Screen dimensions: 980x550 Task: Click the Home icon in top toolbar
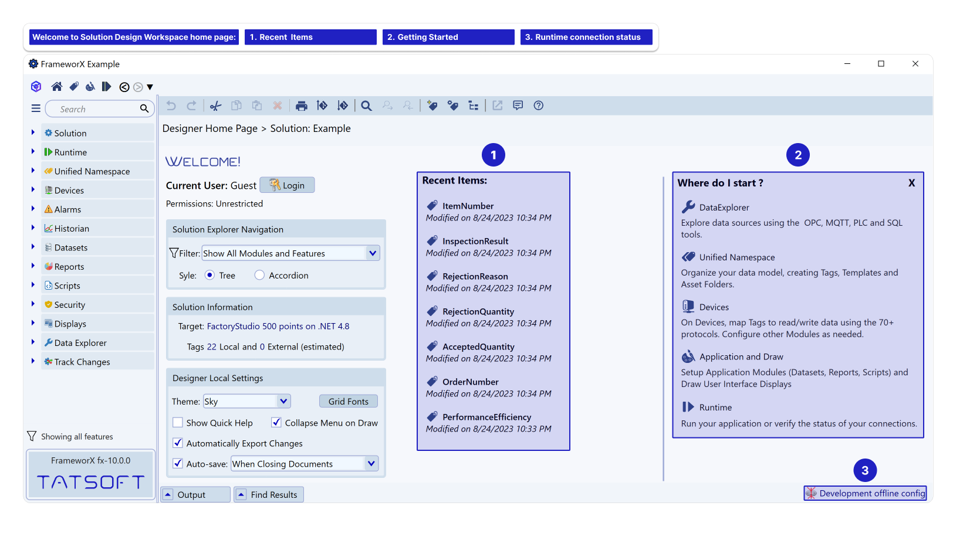click(x=57, y=87)
